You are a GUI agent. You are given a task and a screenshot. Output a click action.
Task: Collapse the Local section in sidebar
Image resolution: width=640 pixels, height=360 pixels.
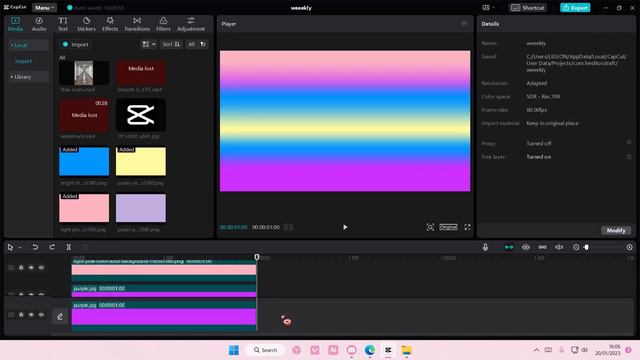pyautogui.click(x=28, y=45)
